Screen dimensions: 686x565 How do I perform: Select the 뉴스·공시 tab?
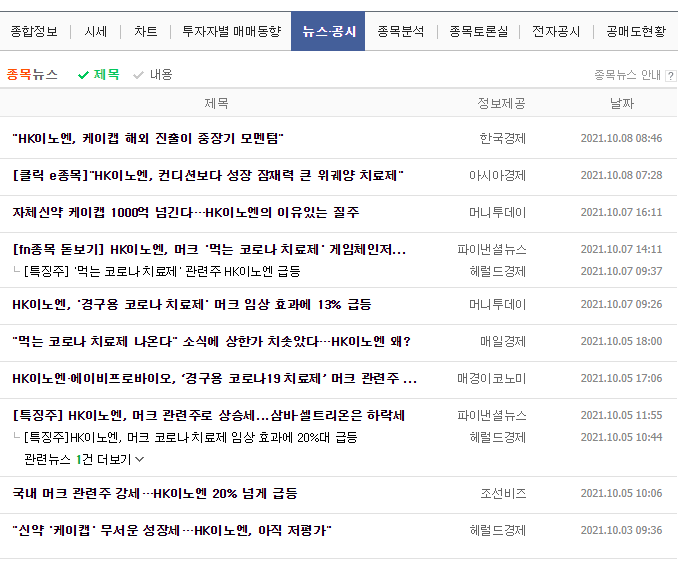point(328,32)
